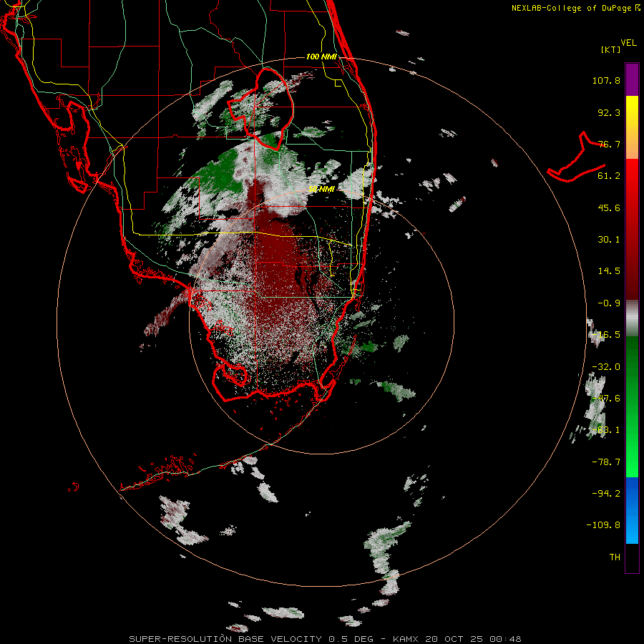Select the -109.8 velocity scale value

[x=603, y=525]
